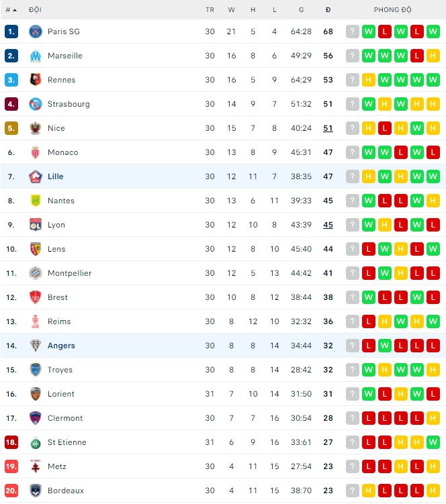Click the red rank 20 badge

coord(11,491)
